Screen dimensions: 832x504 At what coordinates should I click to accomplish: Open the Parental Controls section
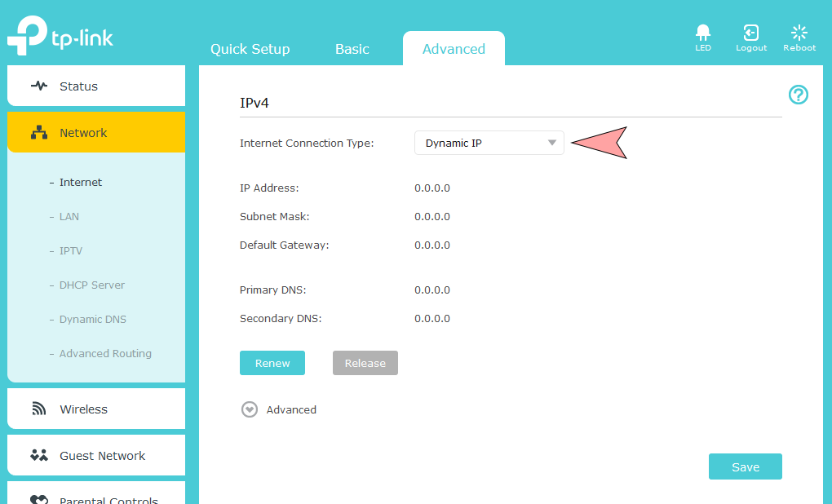pos(96,497)
